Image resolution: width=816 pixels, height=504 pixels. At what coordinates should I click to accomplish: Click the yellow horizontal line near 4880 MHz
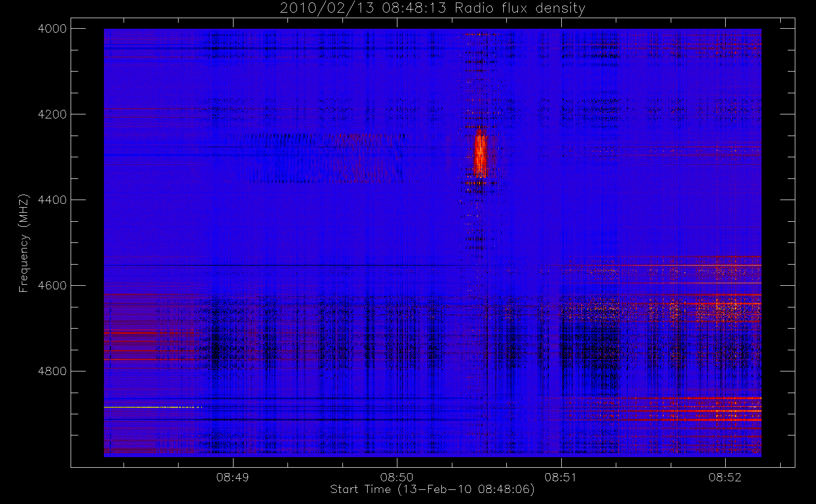click(x=153, y=407)
